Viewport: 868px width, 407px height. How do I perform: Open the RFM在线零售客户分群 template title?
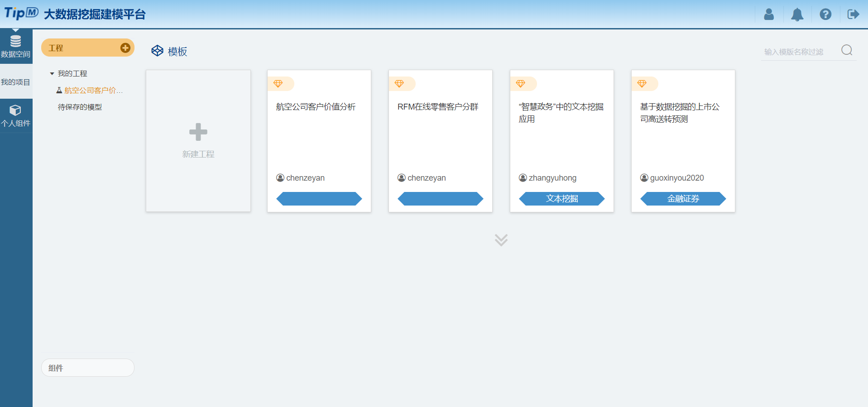tap(438, 107)
